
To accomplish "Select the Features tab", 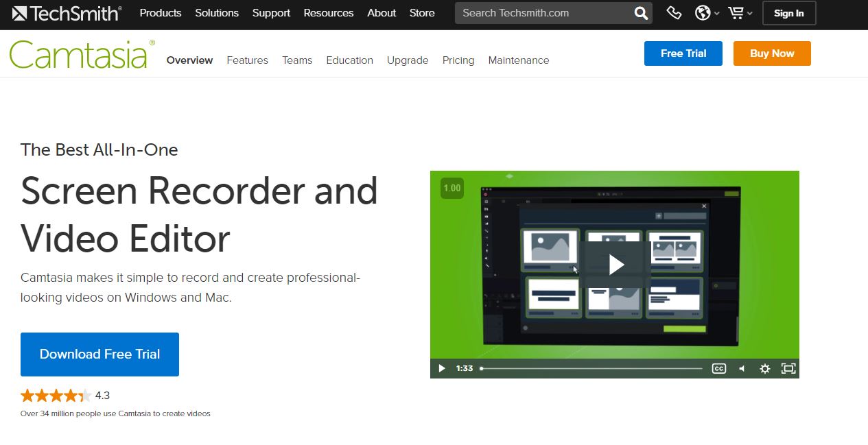I will point(248,60).
